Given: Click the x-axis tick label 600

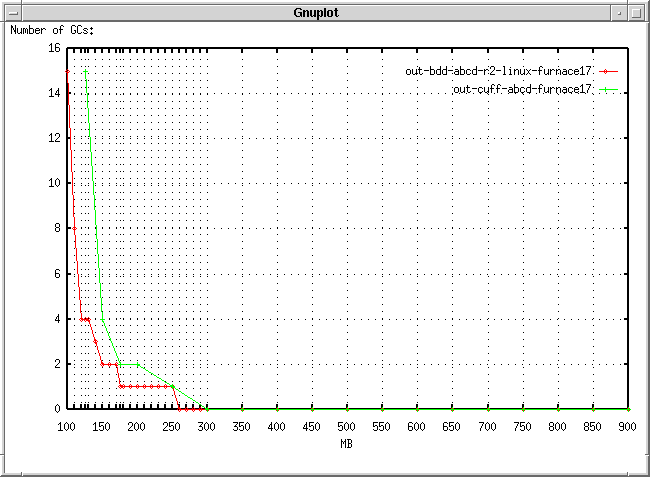Looking at the screenshot, I should [417, 427].
